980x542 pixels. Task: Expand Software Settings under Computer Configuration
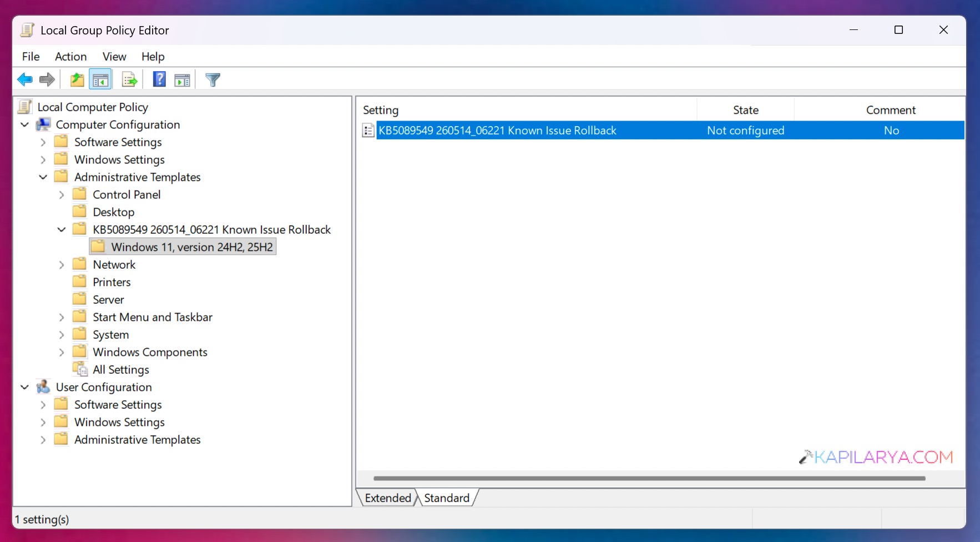(x=43, y=142)
